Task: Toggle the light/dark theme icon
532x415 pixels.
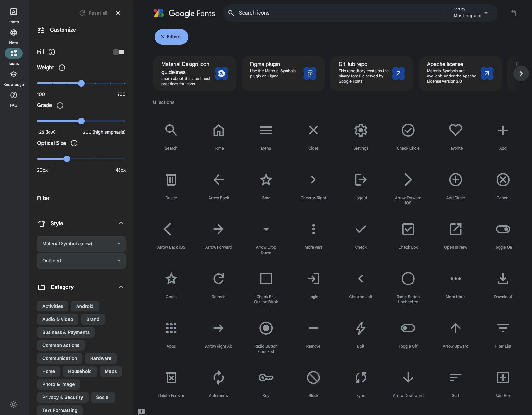Action: coord(14,404)
